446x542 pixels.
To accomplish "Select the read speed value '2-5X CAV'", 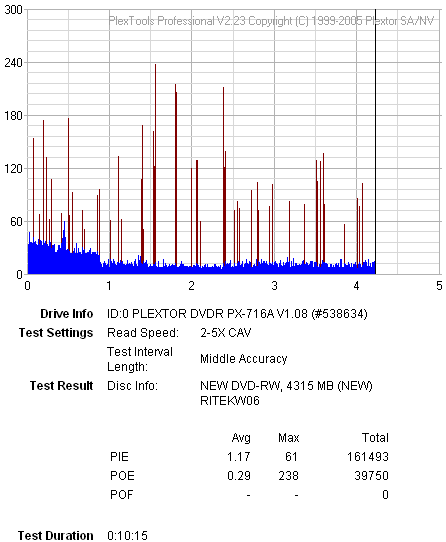I will tap(225, 333).
